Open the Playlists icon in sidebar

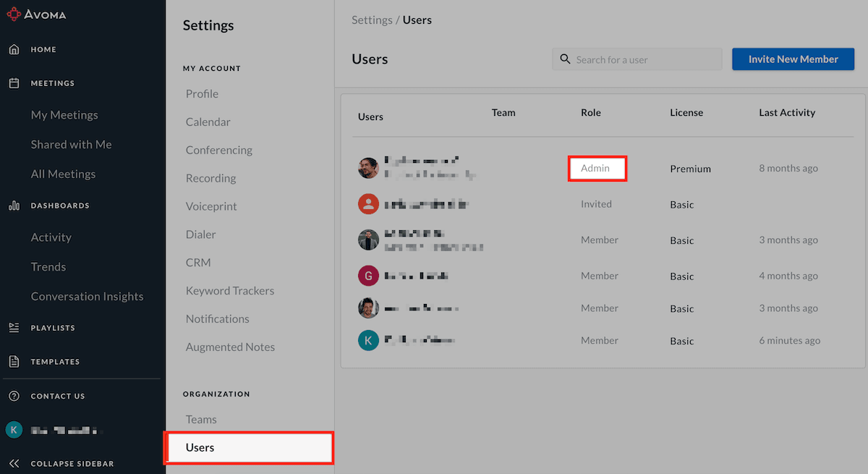click(14, 328)
